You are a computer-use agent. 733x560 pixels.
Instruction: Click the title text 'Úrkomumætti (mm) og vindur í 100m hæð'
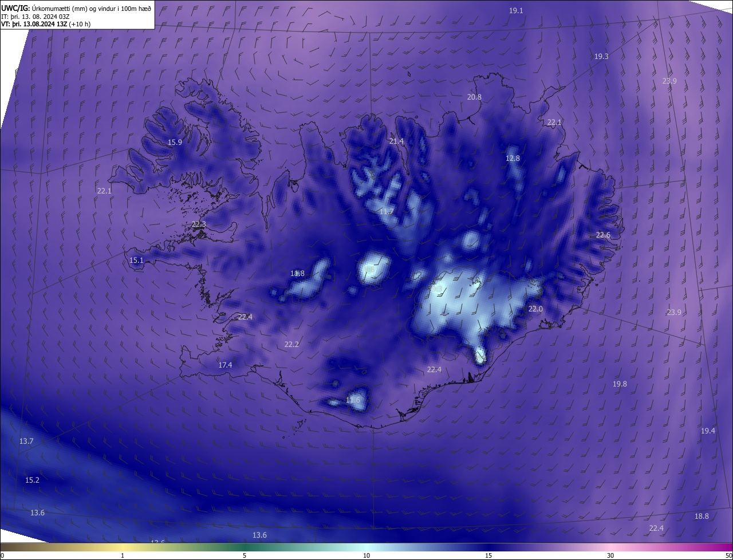click(x=91, y=8)
